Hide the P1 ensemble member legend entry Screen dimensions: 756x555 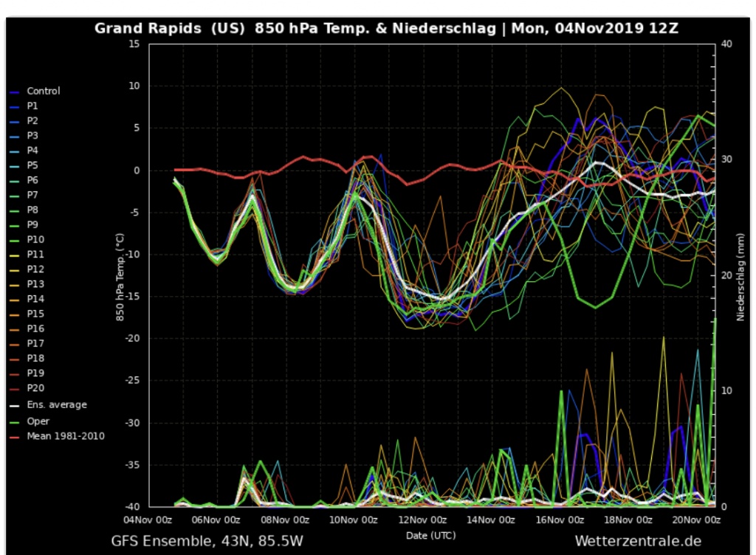tap(32, 106)
